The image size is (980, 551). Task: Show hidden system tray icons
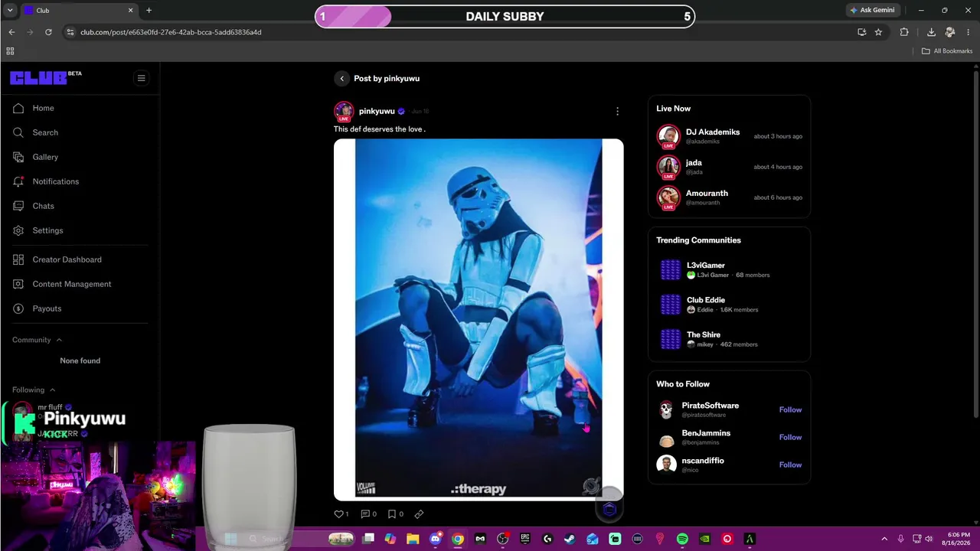point(884,539)
